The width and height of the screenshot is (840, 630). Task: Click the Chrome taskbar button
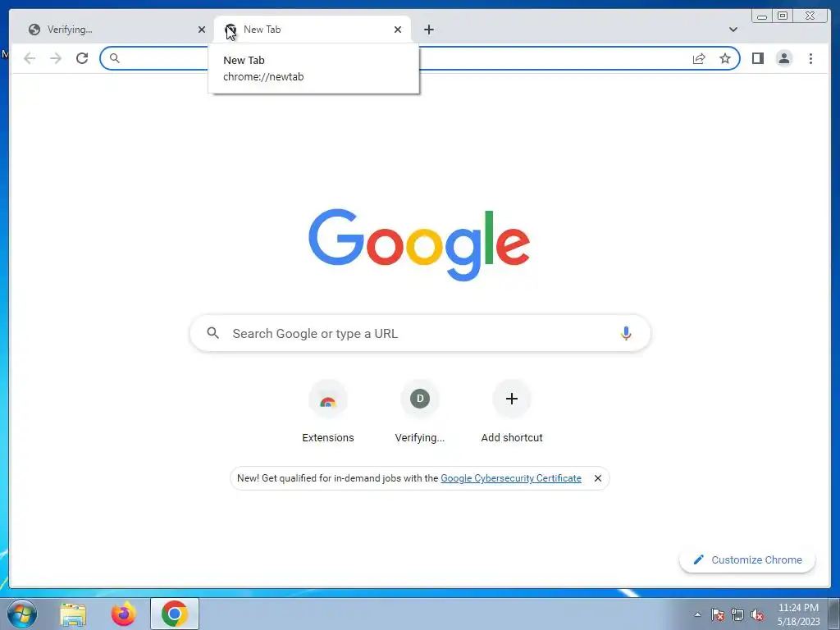(x=175, y=614)
